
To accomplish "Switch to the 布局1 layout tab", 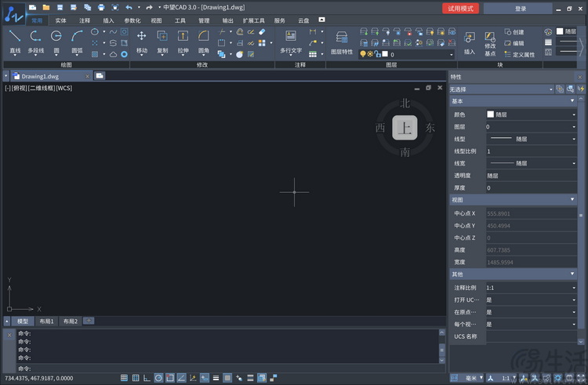I will pyautogui.click(x=47, y=321).
